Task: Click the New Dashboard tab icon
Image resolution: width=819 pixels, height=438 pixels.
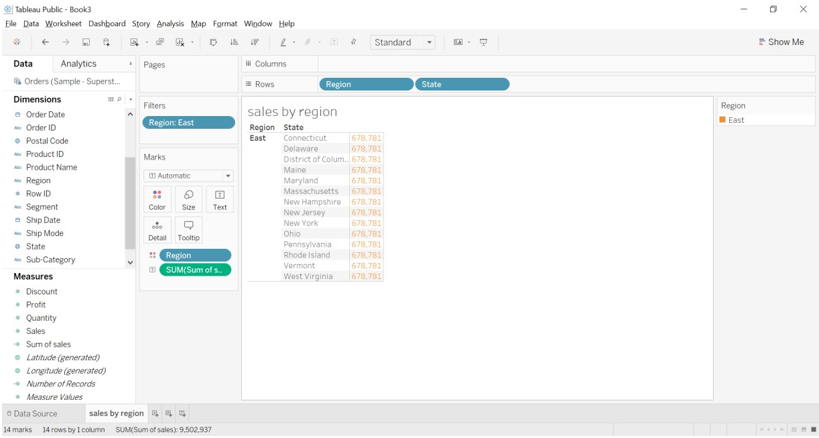Action: tap(168, 413)
